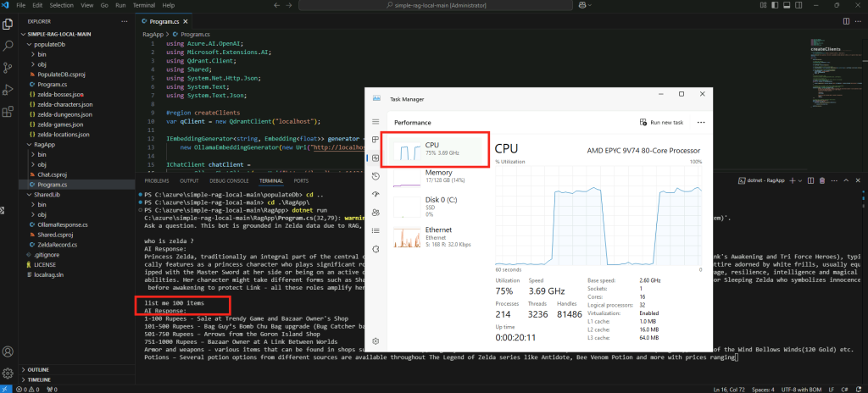Image resolution: width=868 pixels, height=393 pixels.
Task: Kill the terminal with trash icon
Action: 822,180
